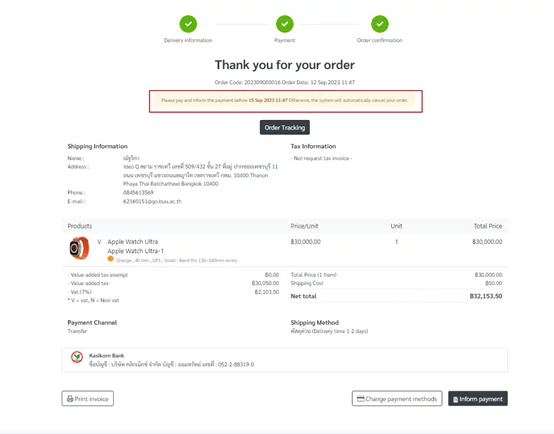Click the Print invoice button
The height and width of the screenshot is (434, 554).
point(88,398)
